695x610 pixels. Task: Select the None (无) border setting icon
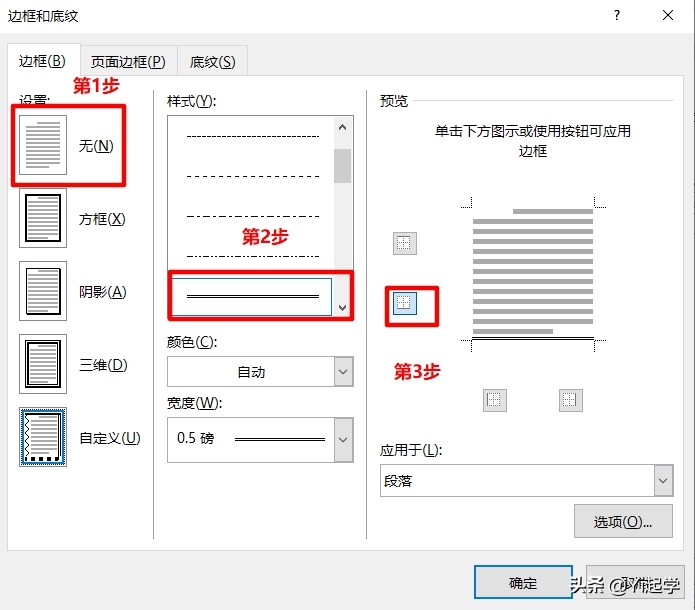(43, 145)
